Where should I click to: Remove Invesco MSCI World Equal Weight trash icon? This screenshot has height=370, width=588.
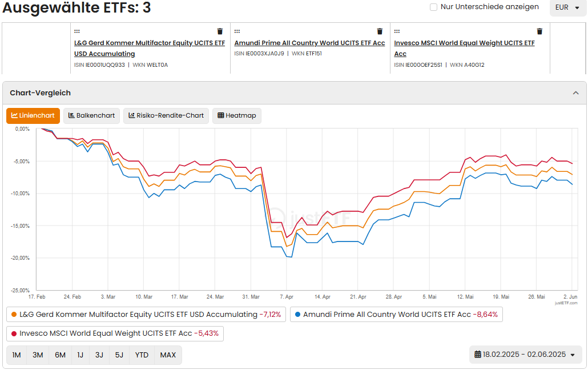[539, 31]
